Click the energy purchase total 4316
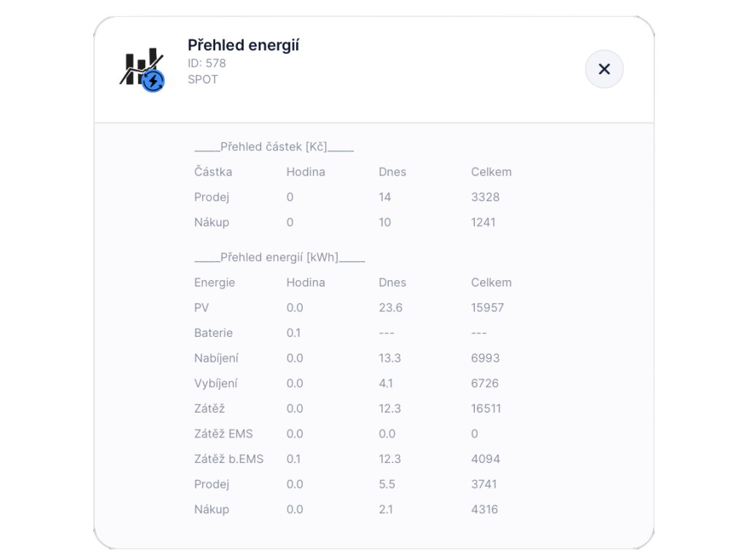Image resolution: width=747 pixels, height=560 pixels. coord(484,509)
